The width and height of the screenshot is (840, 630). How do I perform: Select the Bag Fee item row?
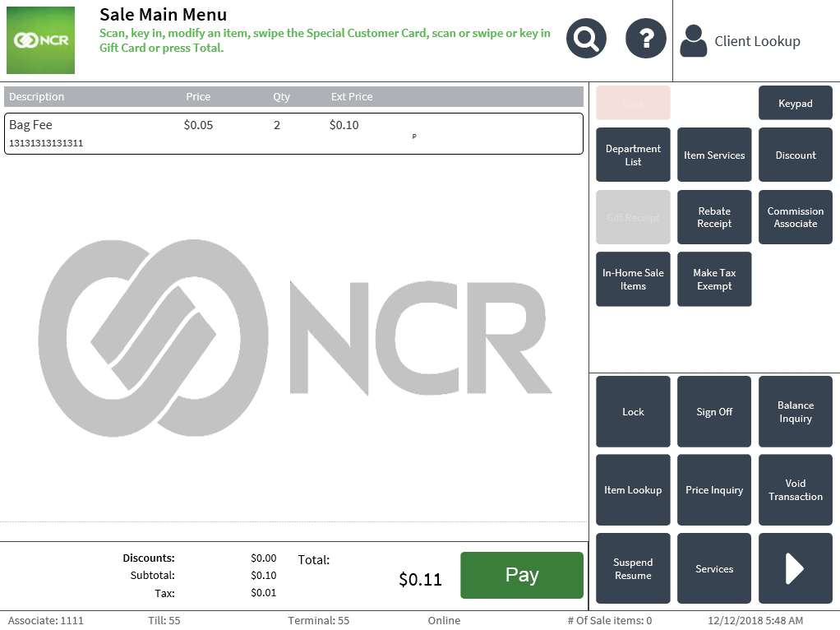293,133
